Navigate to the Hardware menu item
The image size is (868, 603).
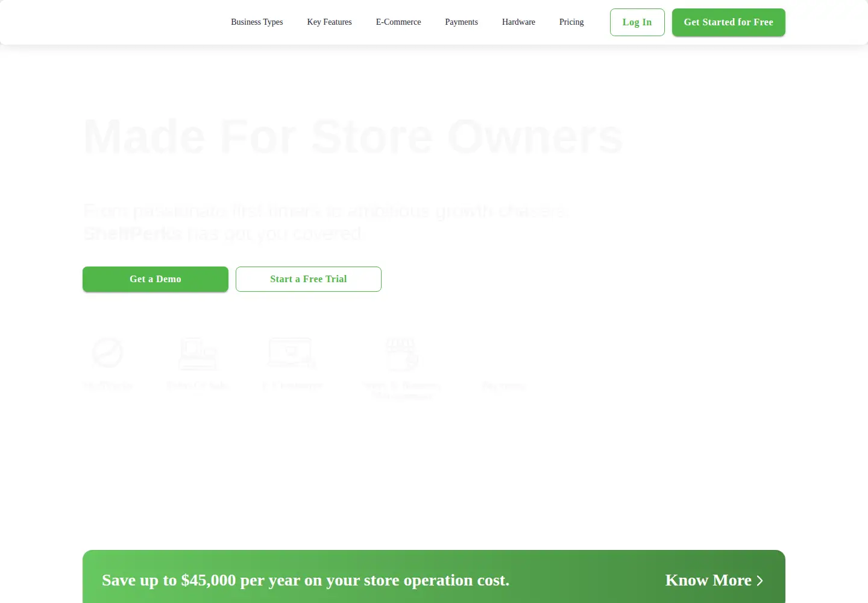click(x=518, y=22)
